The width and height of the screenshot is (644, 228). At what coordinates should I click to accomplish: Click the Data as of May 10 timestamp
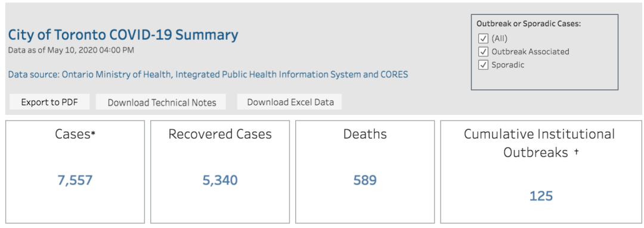(x=71, y=51)
